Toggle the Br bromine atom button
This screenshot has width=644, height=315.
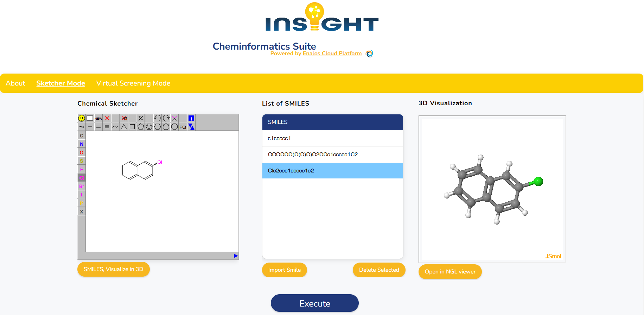click(82, 186)
